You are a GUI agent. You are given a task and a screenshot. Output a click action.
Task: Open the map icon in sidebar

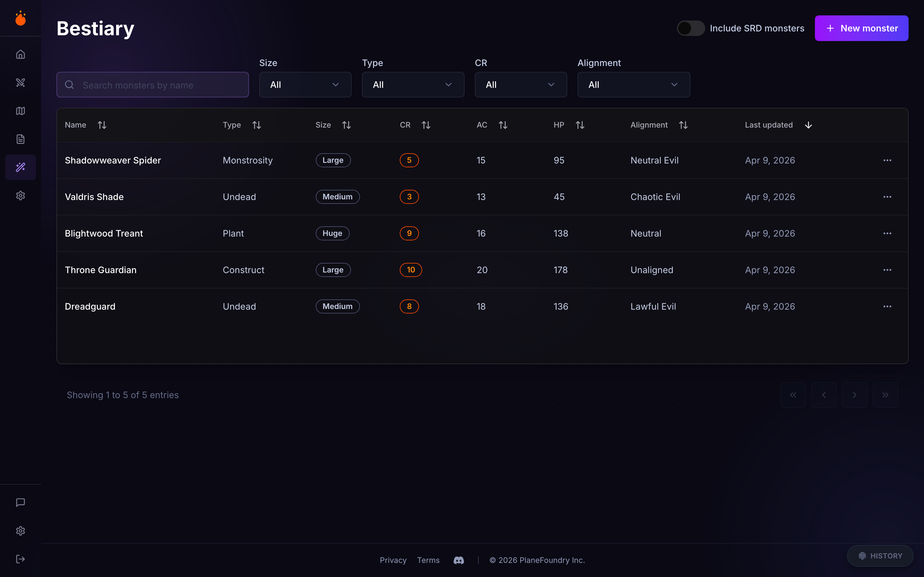coord(21,111)
